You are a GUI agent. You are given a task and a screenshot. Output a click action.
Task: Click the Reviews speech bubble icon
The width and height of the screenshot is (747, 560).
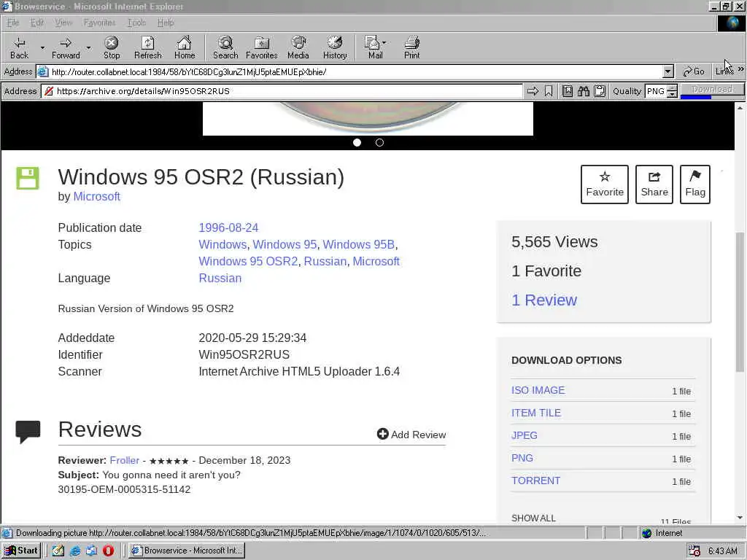click(28, 432)
